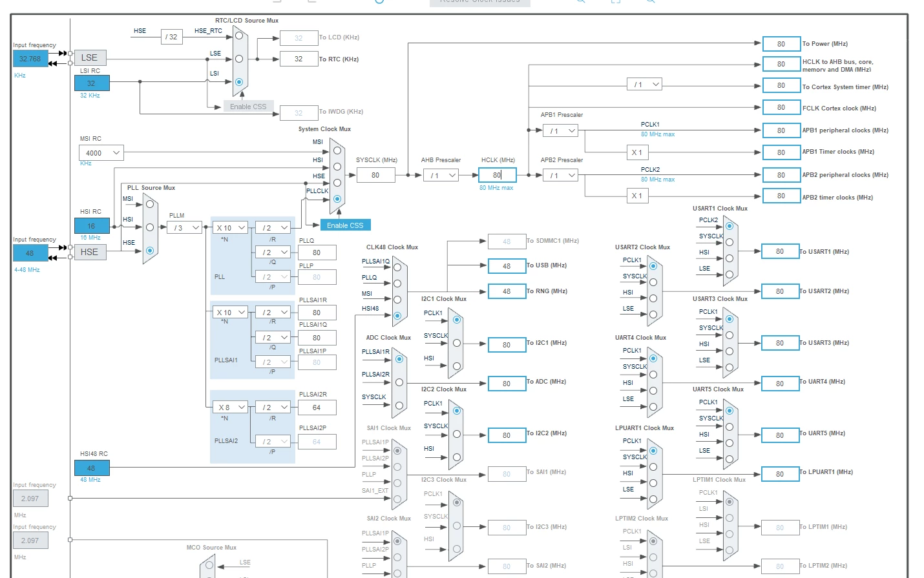
Task: Open the MSI RC 4000 dropdown
Action: (x=101, y=153)
